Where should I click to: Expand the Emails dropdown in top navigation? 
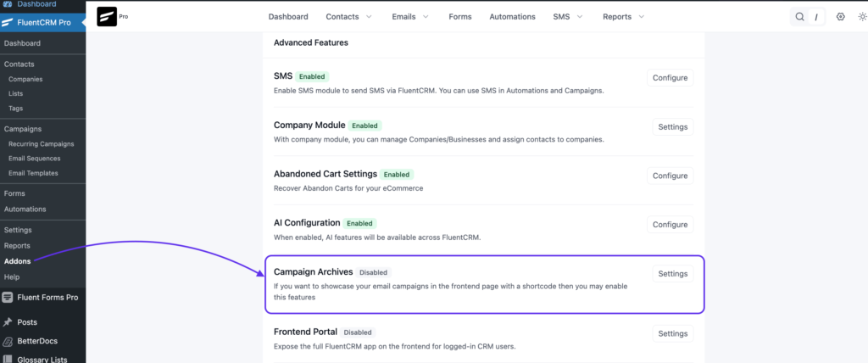[426, 17]
